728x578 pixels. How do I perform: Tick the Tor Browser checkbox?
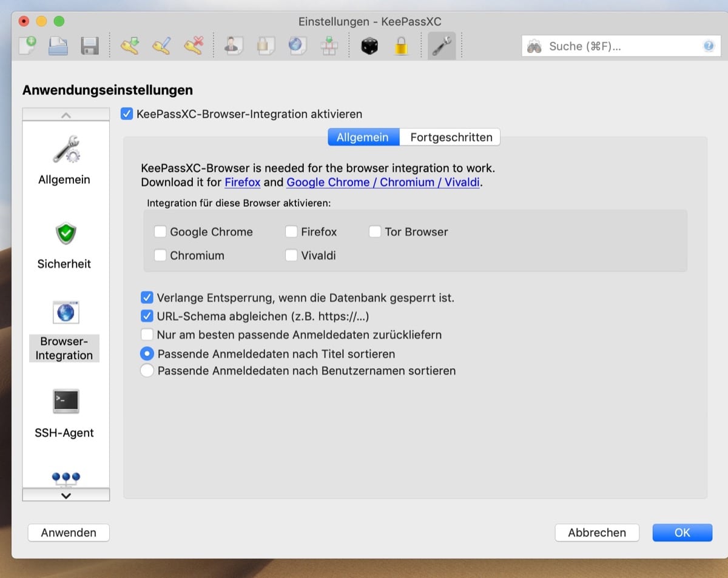(375, 232)
